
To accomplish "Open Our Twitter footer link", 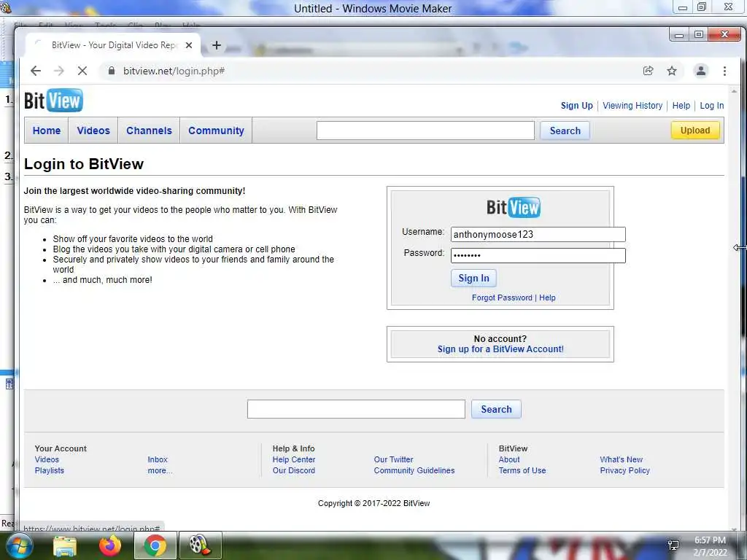I will pyautogui.click(x=393, y=459).
